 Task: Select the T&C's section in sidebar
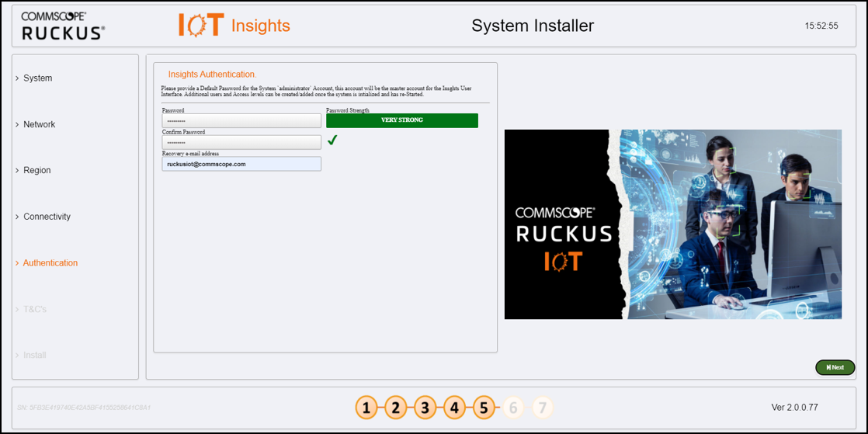click(35, 309)
